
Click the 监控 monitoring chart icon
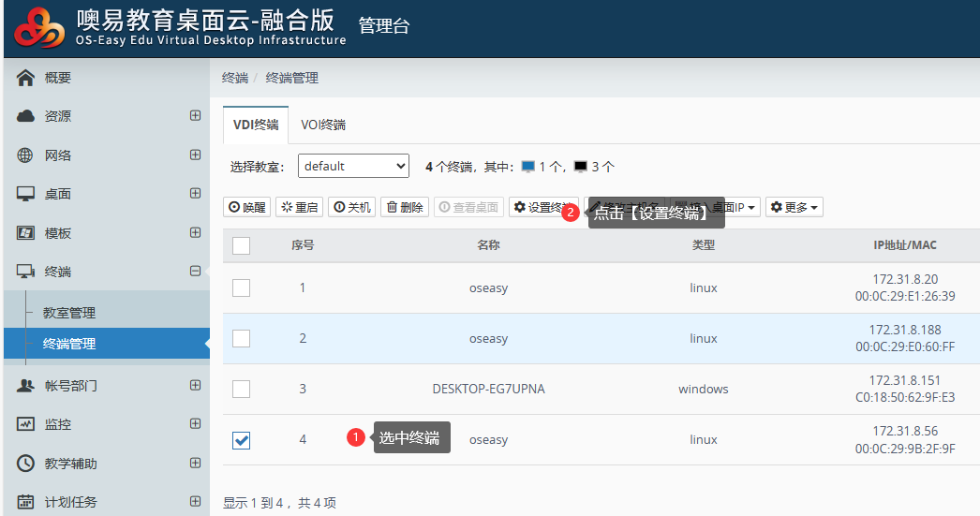[25, 424]
